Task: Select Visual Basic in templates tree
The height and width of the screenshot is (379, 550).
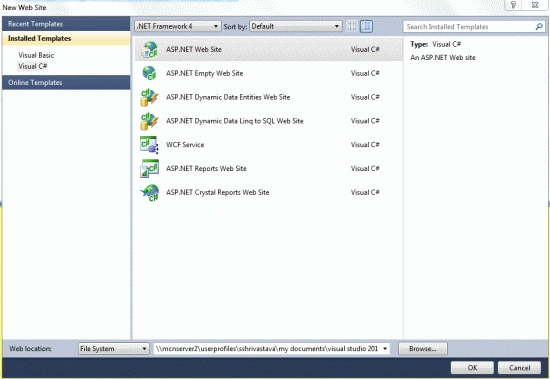Action: [36, 55]
